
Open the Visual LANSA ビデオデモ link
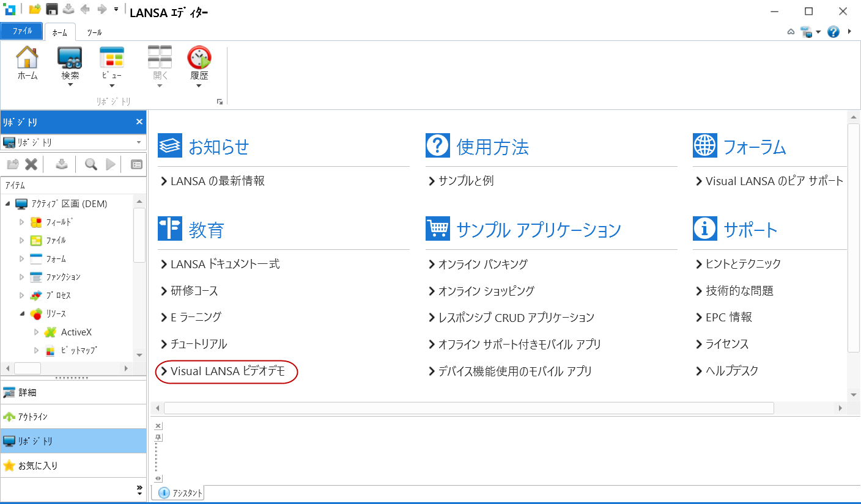(228, 371)
